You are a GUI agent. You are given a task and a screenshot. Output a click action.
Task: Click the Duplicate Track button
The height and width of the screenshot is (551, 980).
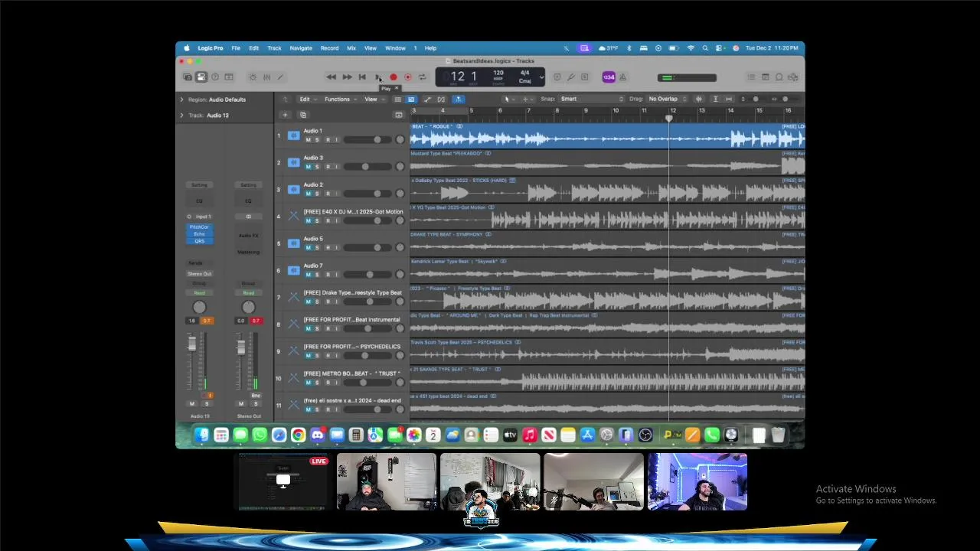coord(303,116)
